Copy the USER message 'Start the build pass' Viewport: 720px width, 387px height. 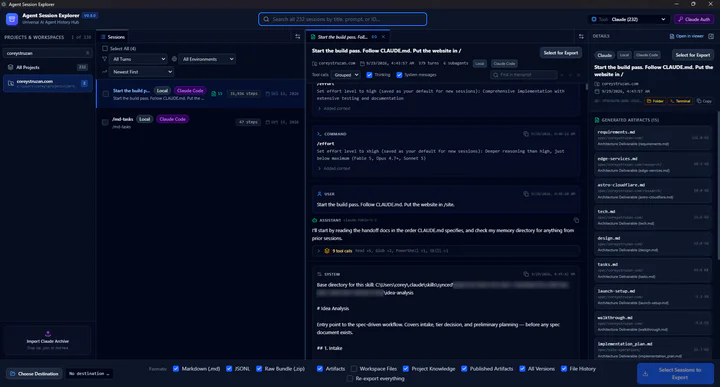coord(526,194)
